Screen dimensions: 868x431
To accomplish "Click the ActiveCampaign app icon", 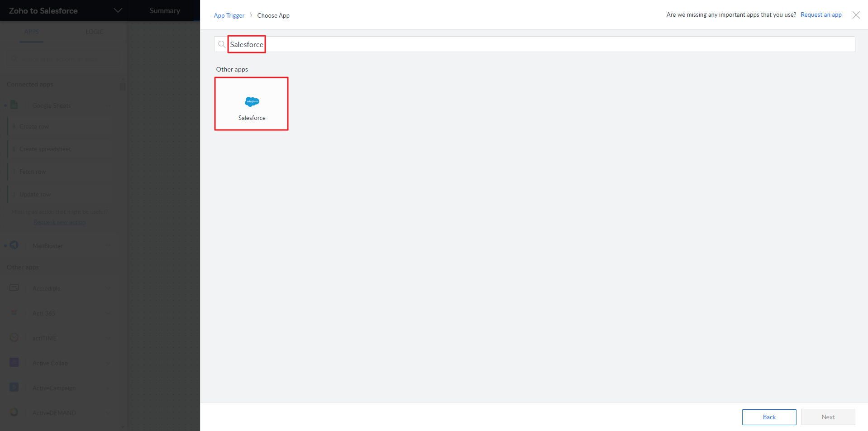I will click(x=14, y=388).
